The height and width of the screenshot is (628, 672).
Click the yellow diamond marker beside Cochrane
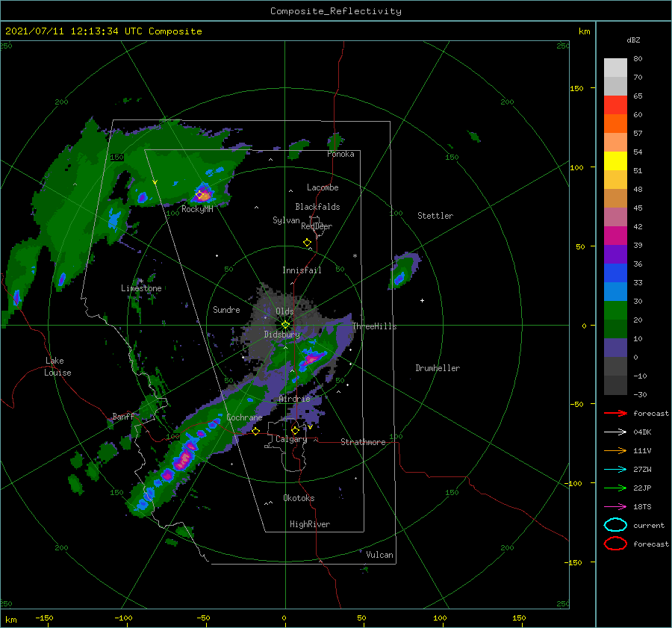[256, 432]
